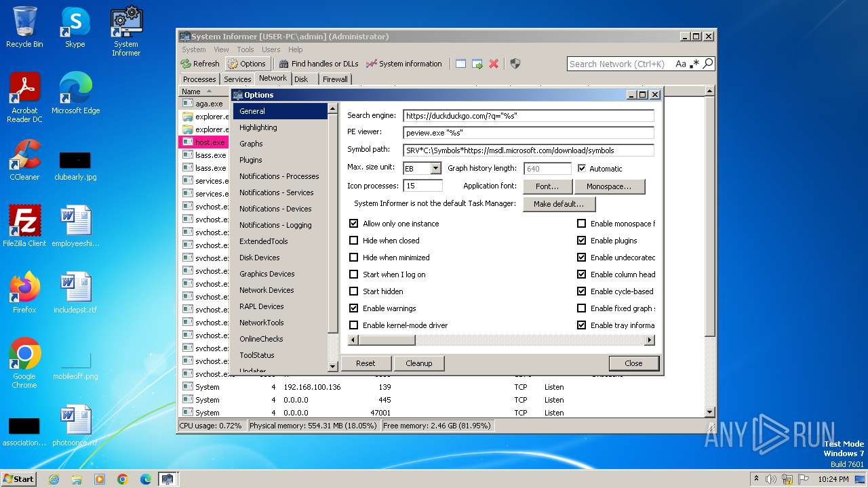
Task: Switch to Firewall tab
Action: [x=335, y=79]
